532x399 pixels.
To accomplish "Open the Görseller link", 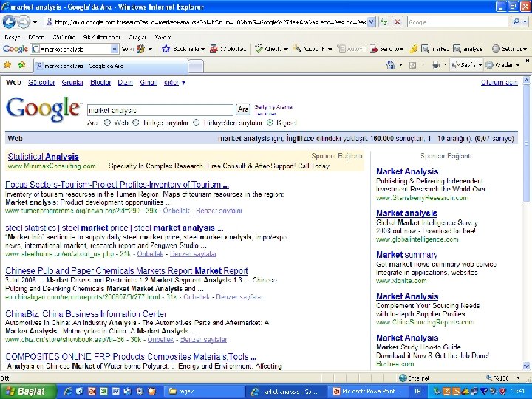I will click(41, 83).
